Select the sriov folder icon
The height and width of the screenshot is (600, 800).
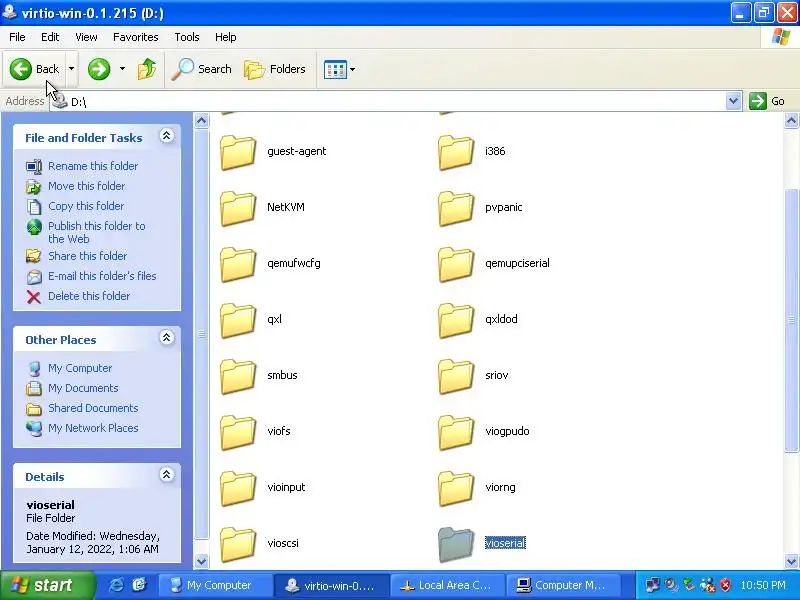tap(456, 376)
